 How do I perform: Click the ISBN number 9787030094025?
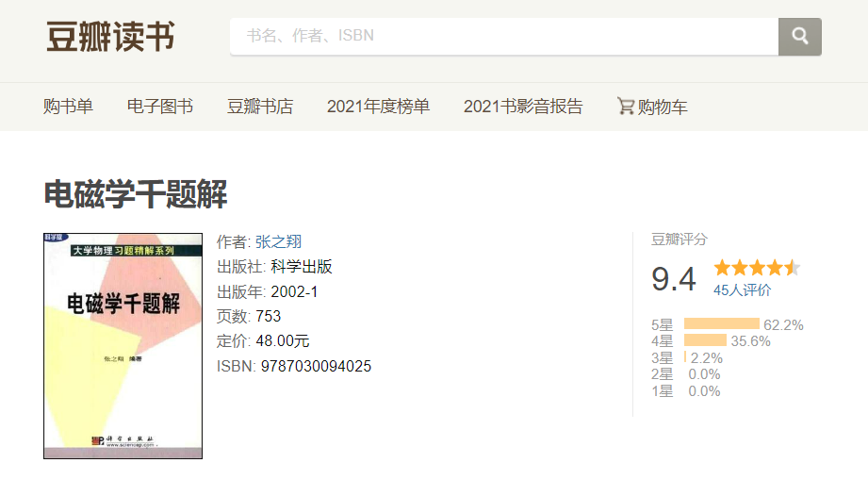[x=316, y=367]
